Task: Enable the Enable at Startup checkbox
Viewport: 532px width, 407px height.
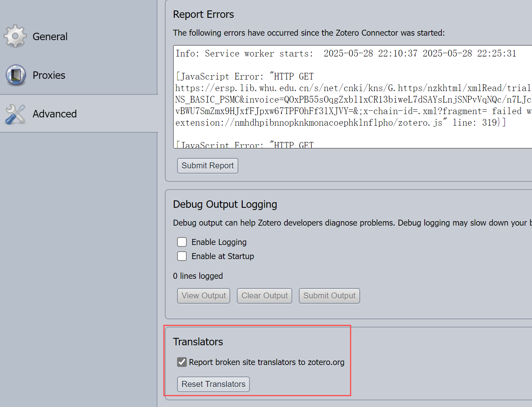Action: coord(182,256)
